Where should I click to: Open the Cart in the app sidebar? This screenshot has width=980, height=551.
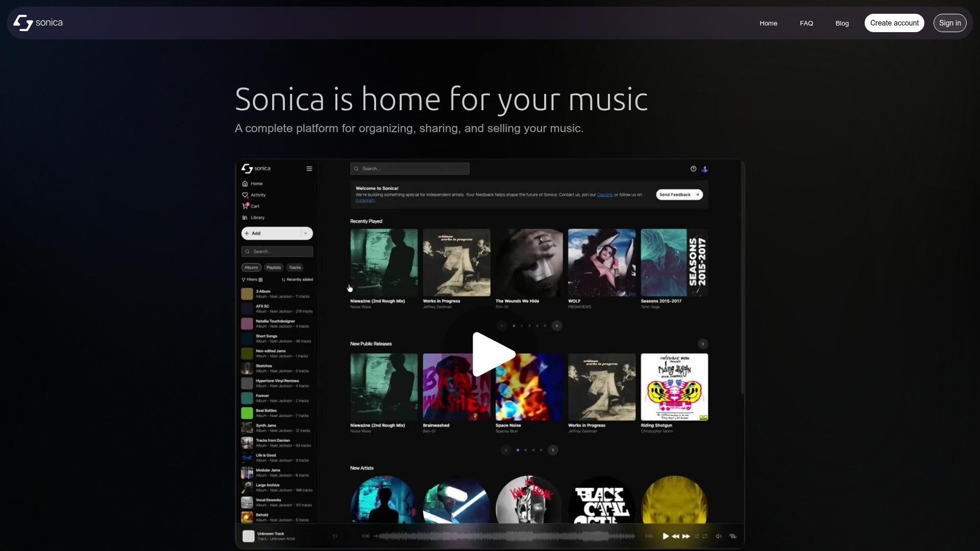click(251, 206)
